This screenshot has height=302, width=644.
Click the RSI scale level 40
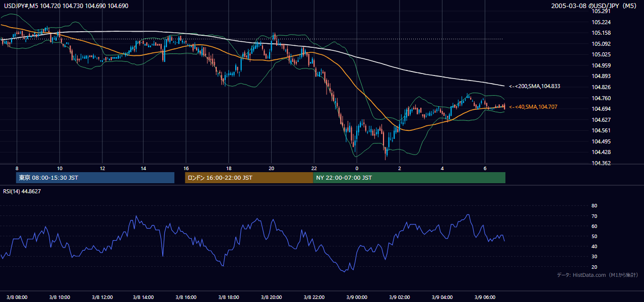[x=594, y=246]
